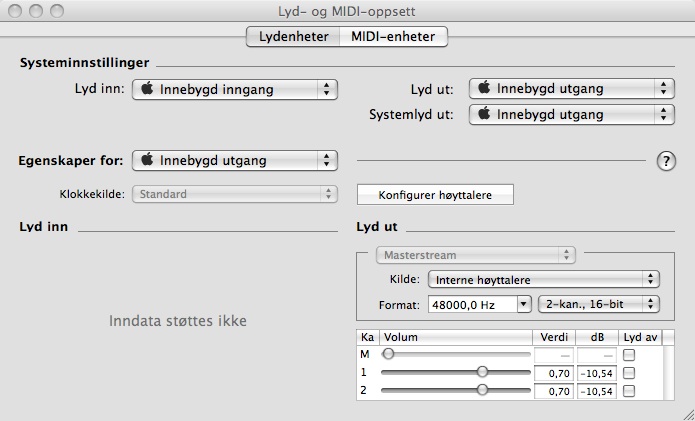This screenshot has height=421, width=695.
Task: Open the 48000,0 Hz sample rate combo arrow
Action: (524, 304)
